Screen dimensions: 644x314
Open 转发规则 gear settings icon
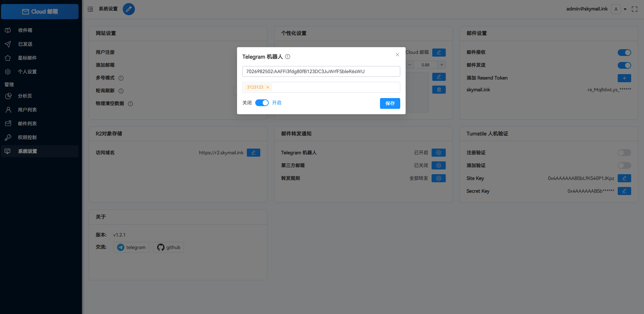point(438,178)
